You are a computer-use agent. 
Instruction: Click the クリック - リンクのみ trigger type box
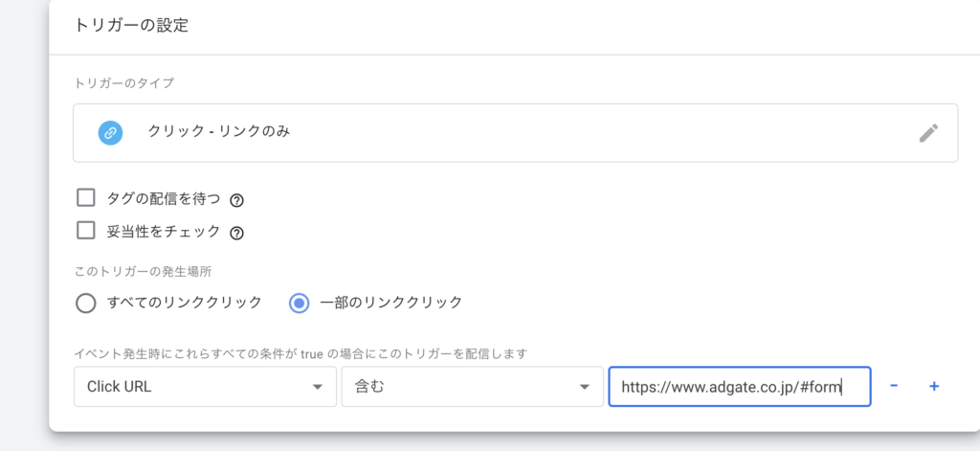516,133
